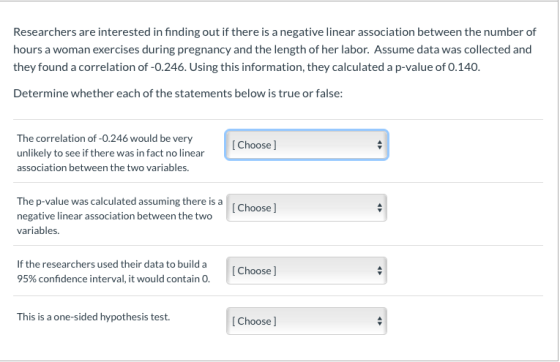Click the 'This is a one-sided hypothesis test' text

point(93,317)
